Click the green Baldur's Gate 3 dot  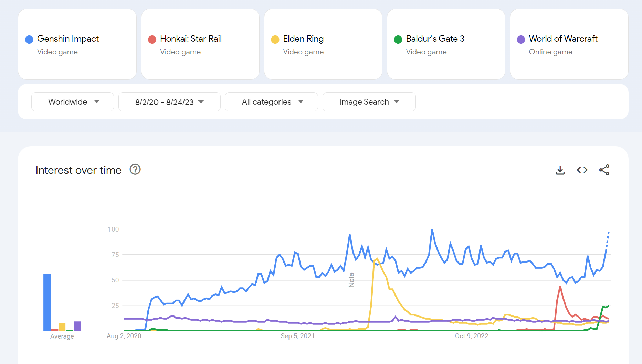[398, 40]
